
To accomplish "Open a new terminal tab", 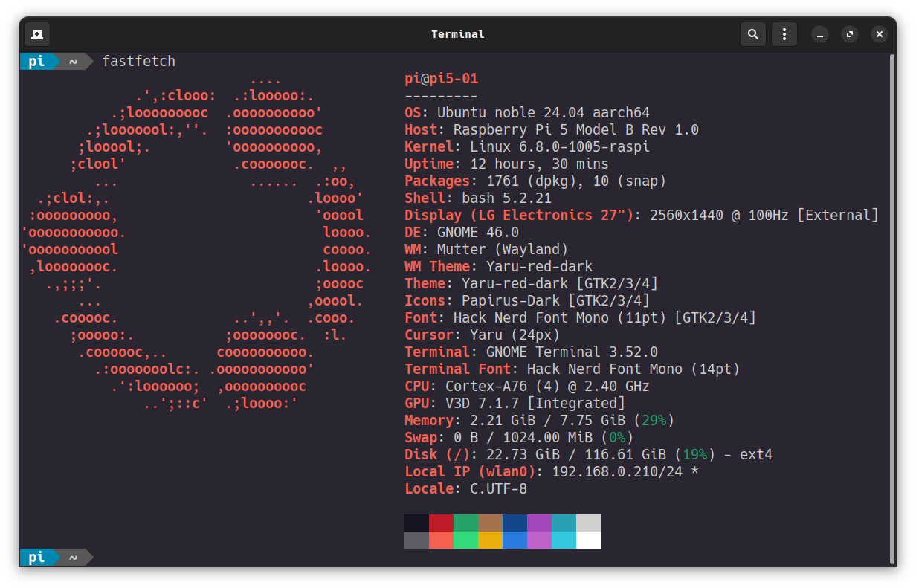I will tap(37, 34).
